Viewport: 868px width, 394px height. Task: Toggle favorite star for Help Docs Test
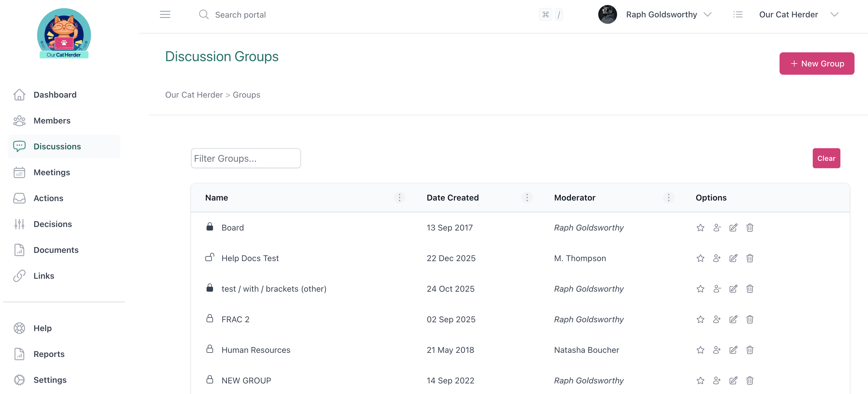click(x=700, y=258)
